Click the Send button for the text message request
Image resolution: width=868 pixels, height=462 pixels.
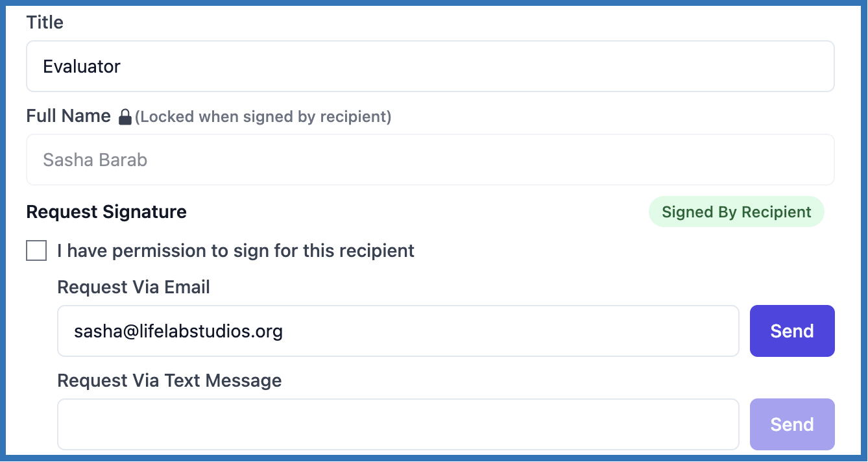coord(791,424)
